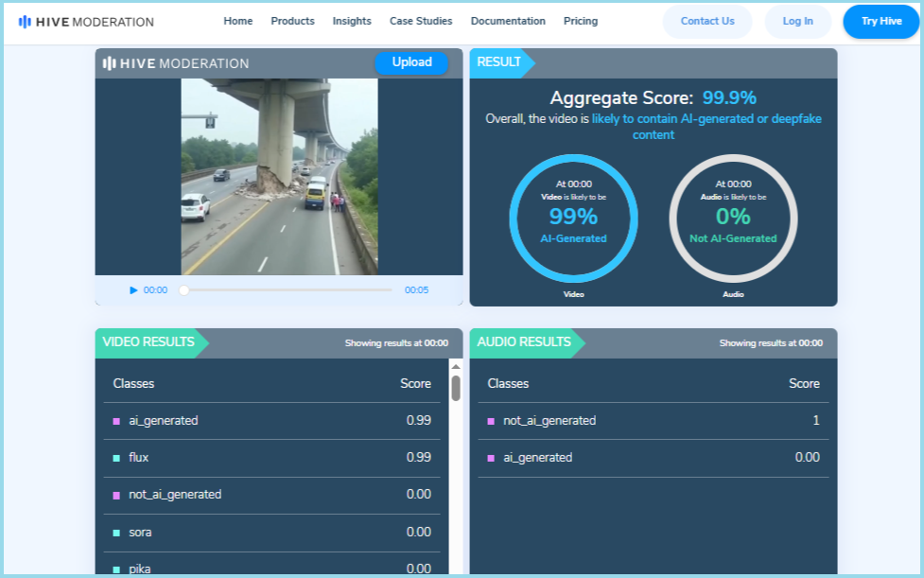Image resolution: width=924 pixels, height=578 pixels.
Task: Open the Pricing page
Action: tap(581, 21)
